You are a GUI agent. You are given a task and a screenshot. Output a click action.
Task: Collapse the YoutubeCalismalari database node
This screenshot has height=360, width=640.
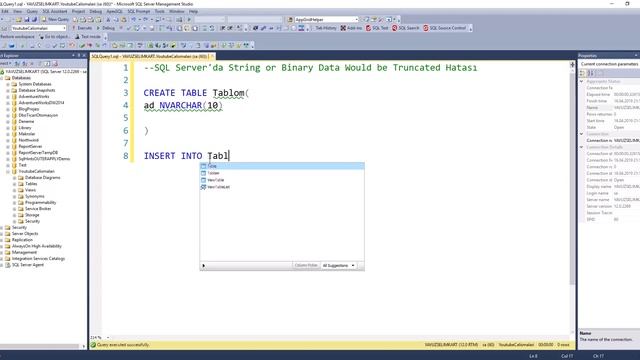[x=8, y=171]
